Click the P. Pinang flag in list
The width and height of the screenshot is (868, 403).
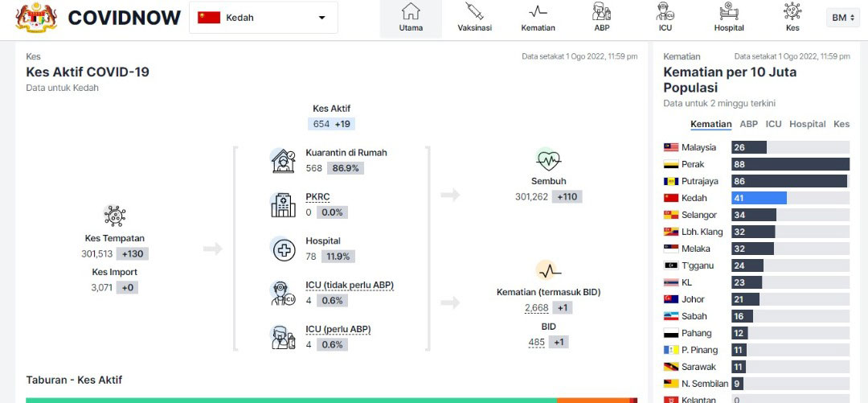(671, 350)
